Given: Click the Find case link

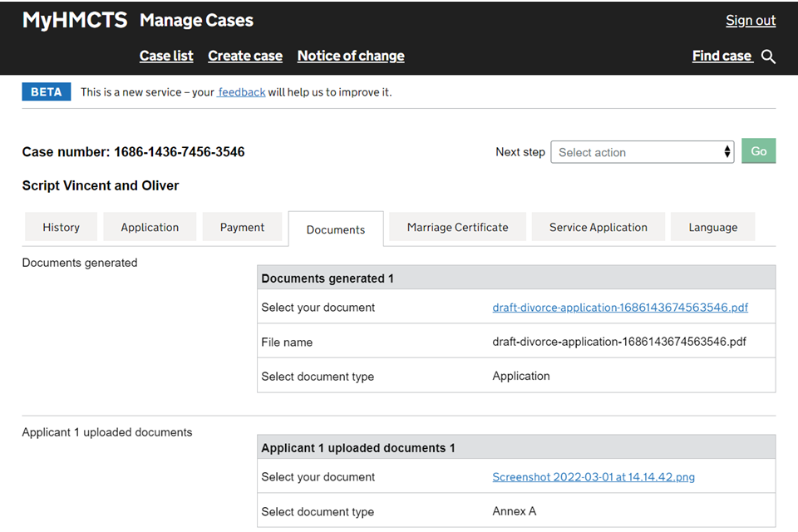Looking at the screenshot, I should point(722,56).
